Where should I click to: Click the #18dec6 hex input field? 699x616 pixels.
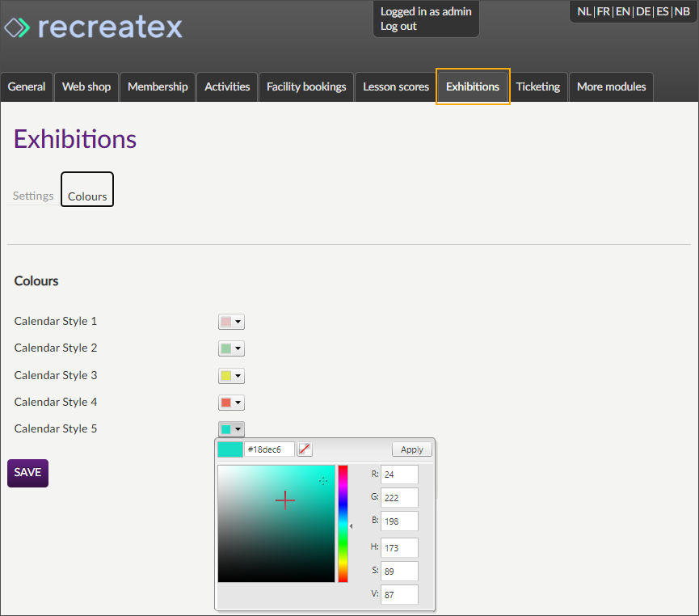point(271,449)
